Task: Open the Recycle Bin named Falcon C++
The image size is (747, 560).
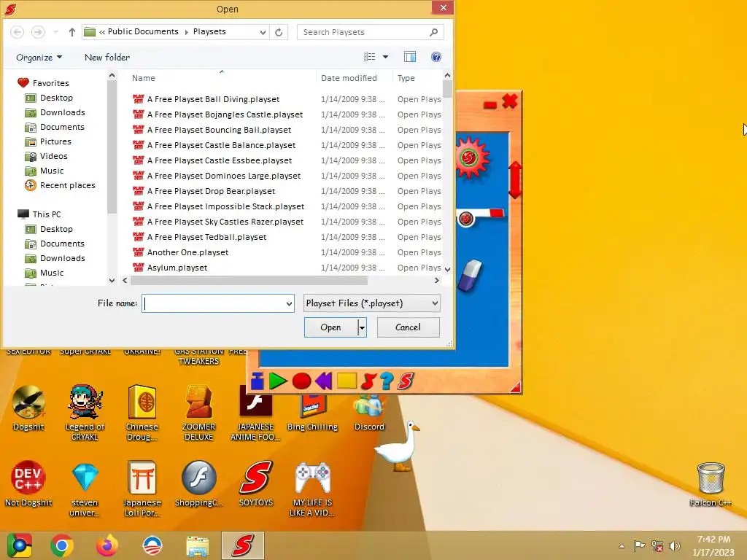Action: (711, 484)
